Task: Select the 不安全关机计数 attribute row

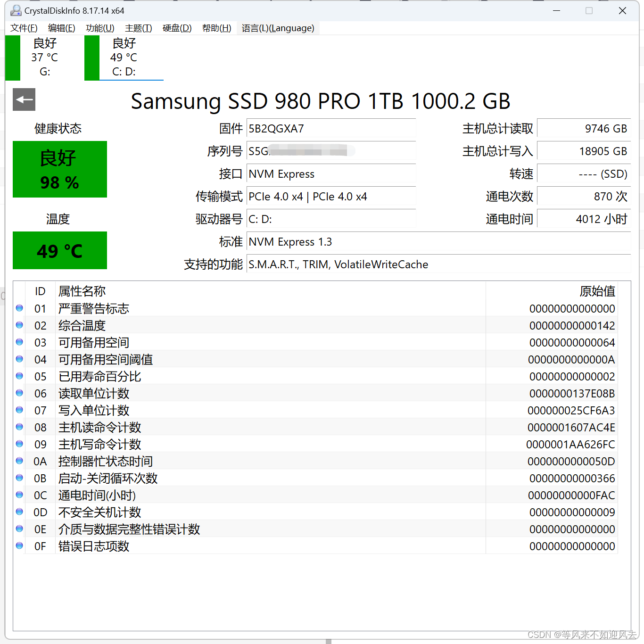Action: 315,512
